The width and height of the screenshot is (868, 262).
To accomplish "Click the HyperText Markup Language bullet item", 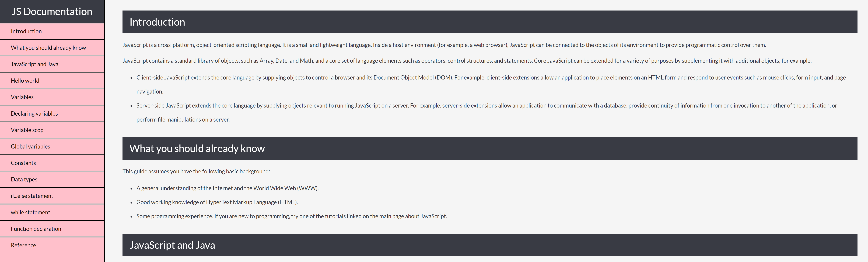I will tap(217, 202).
